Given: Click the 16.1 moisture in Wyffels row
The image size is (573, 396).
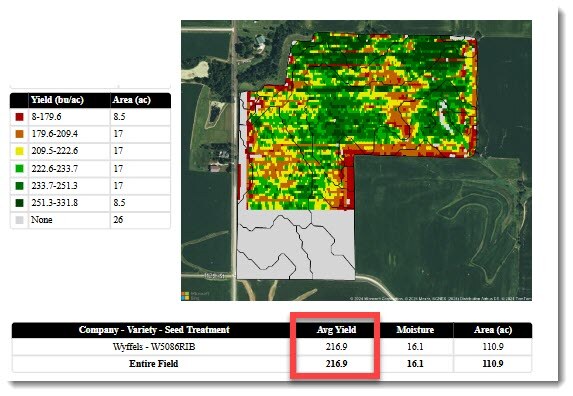Looking at the screenshot, I should click(x=415, y=347).
